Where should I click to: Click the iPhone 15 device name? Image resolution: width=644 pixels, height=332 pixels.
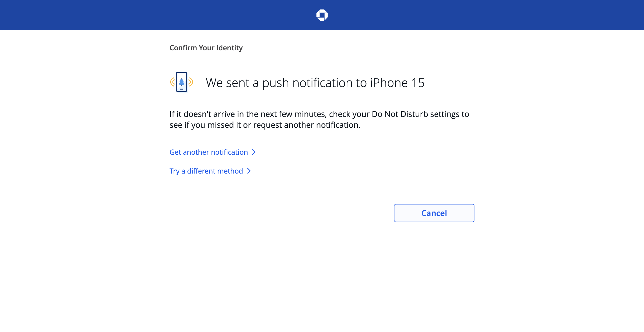[x=397, y=83]
